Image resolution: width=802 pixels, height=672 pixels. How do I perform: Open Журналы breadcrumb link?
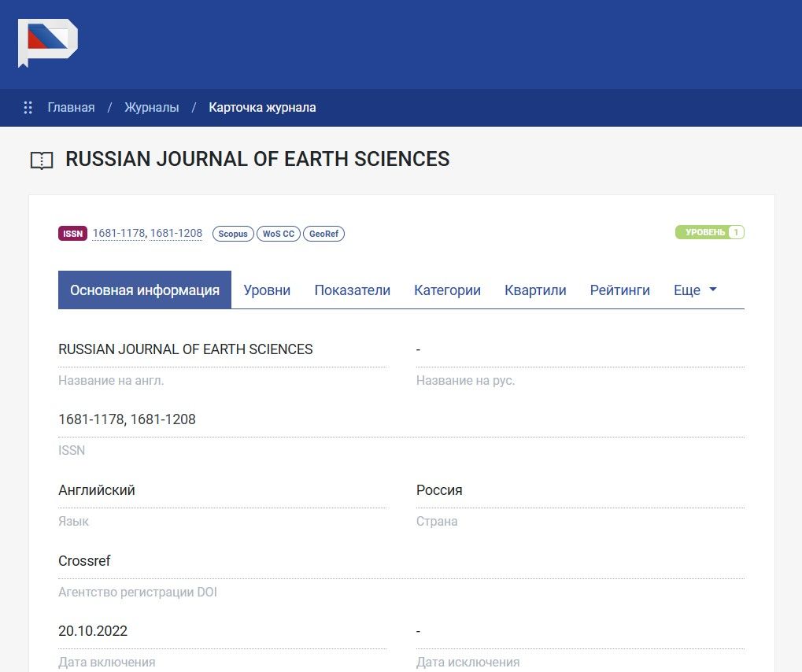click(x=151, y=108)
